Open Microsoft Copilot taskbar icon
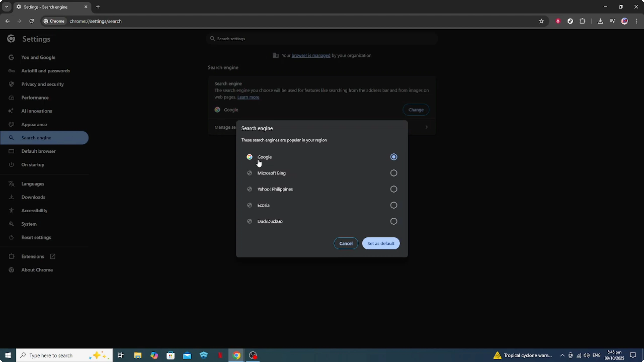The height and width of the screenshot is (362, 644). pos(154,355)
